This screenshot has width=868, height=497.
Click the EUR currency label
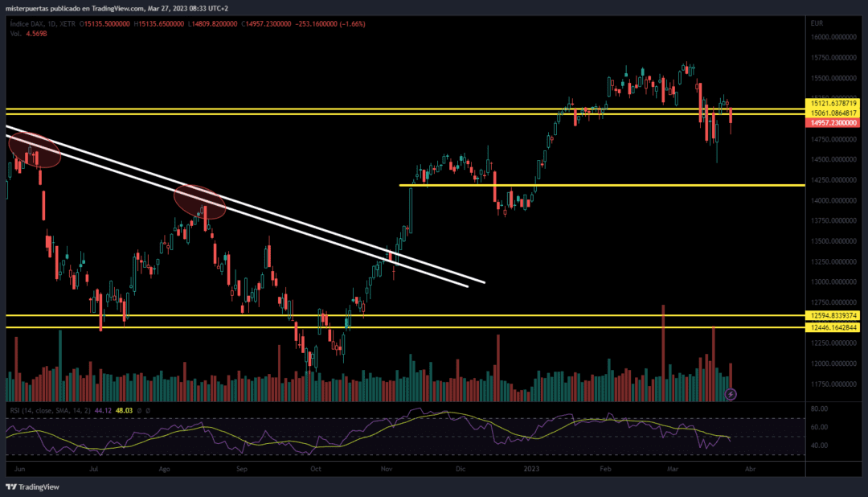coord(817,23)
